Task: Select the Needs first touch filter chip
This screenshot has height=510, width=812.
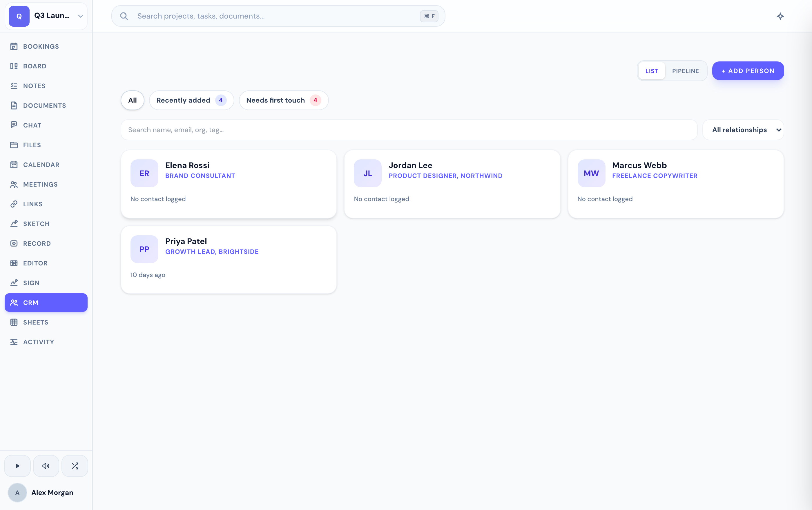Action: (x=284, y=100)
